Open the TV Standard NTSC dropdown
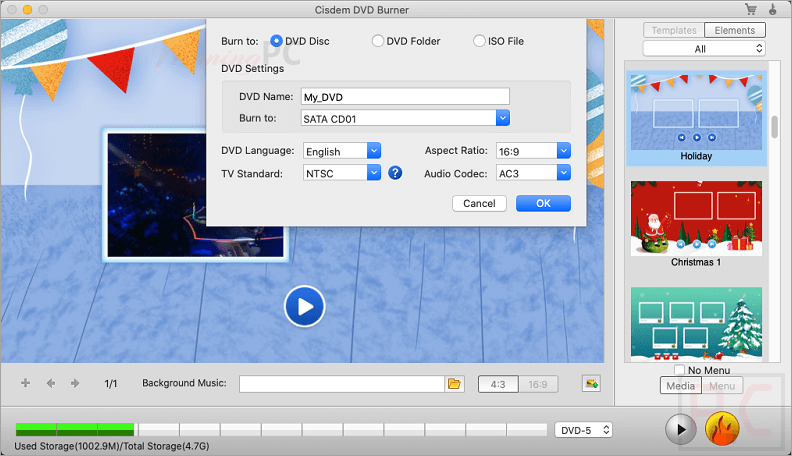Screen dimensions: 792x456 [x=342, y=173]
